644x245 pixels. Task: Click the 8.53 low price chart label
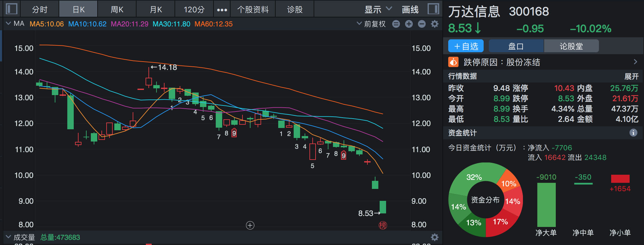(369, 213)
